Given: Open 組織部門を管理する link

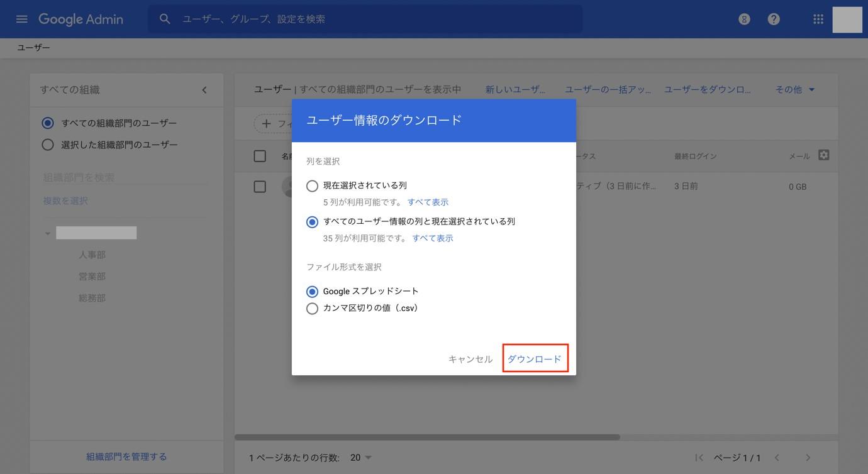Looking at the screenshot, I should click(126, 456).
